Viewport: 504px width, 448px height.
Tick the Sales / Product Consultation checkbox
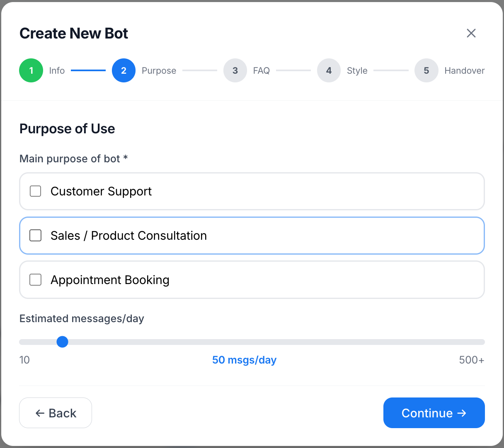tap(36, 236)
